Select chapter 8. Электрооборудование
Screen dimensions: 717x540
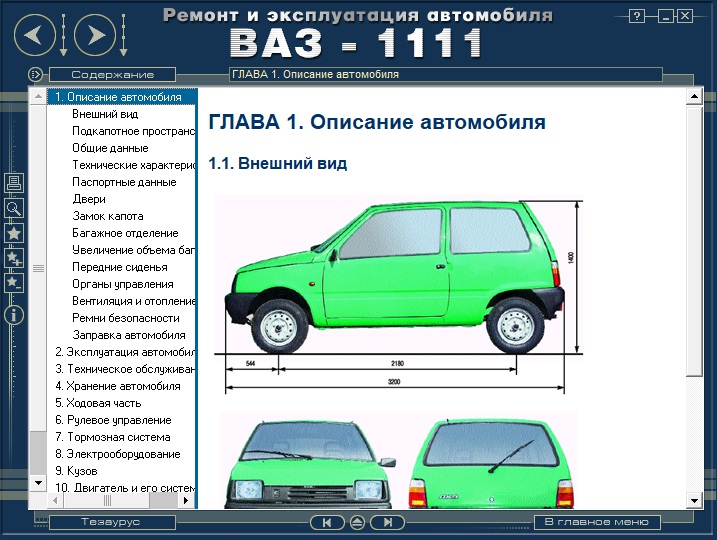(118, 454)
